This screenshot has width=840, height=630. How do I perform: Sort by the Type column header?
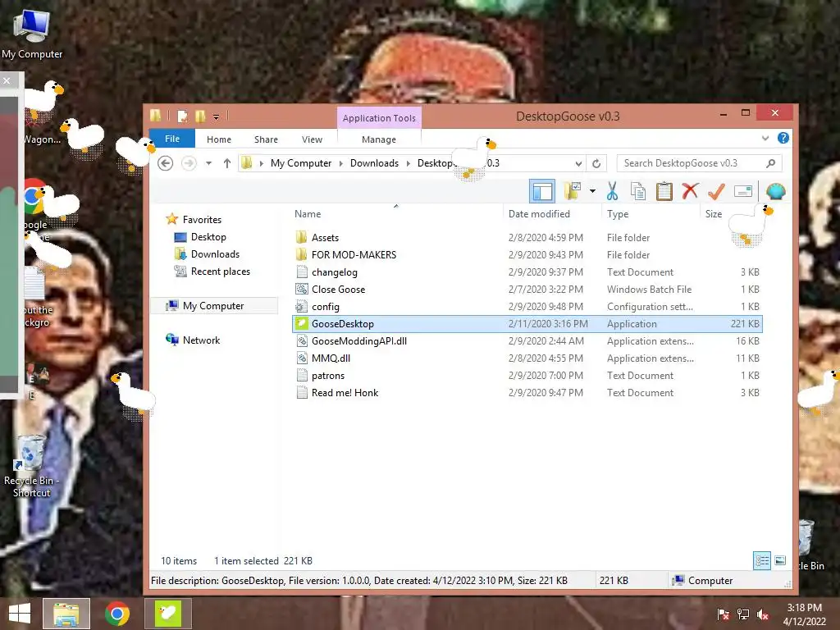(618, 214)
